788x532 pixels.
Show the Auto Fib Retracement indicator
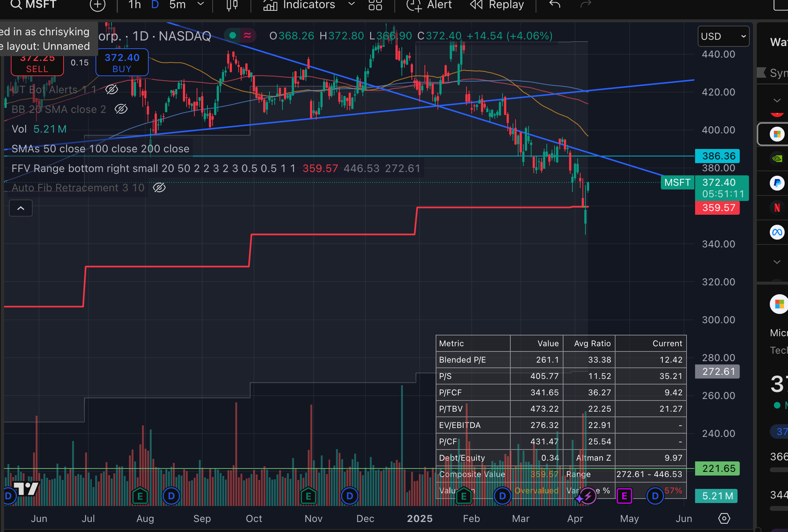(x=159, y=188)
